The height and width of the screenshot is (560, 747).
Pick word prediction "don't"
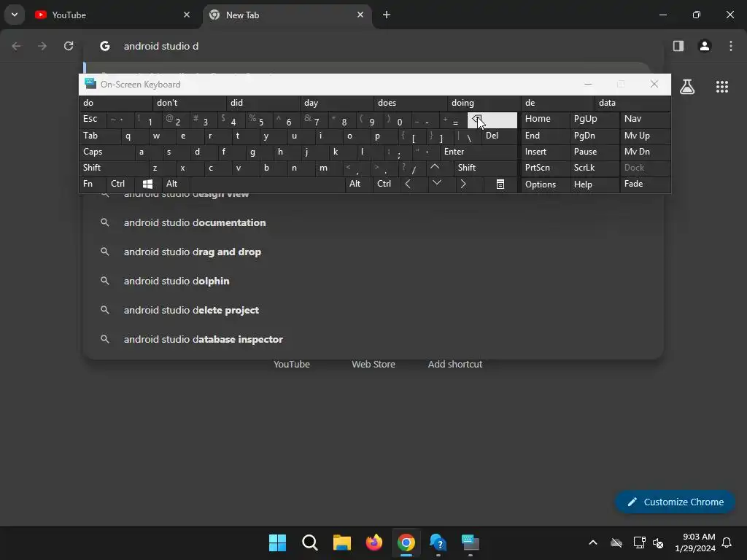(x=189, y=103)
